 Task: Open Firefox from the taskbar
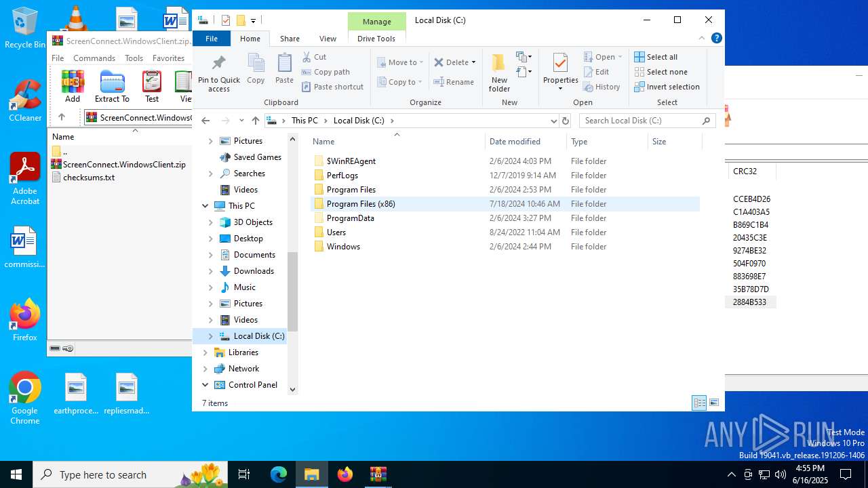pyautogui.click(x=344, y=474)
